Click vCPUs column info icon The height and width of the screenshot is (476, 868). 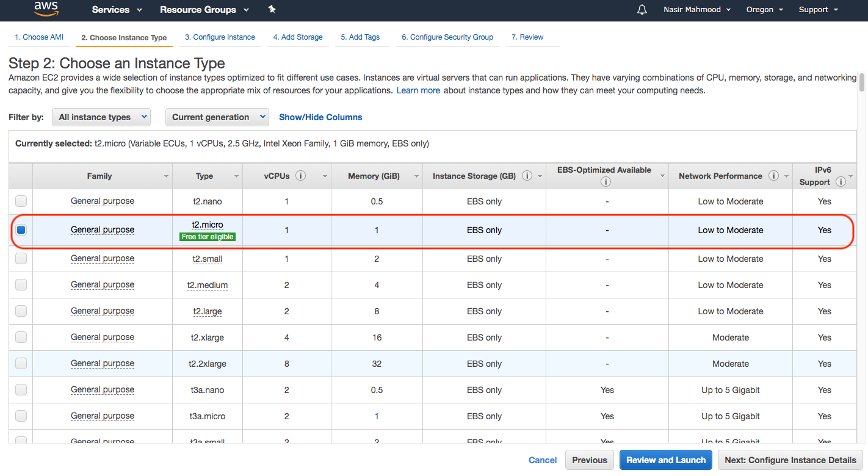[x=301, y=176]
